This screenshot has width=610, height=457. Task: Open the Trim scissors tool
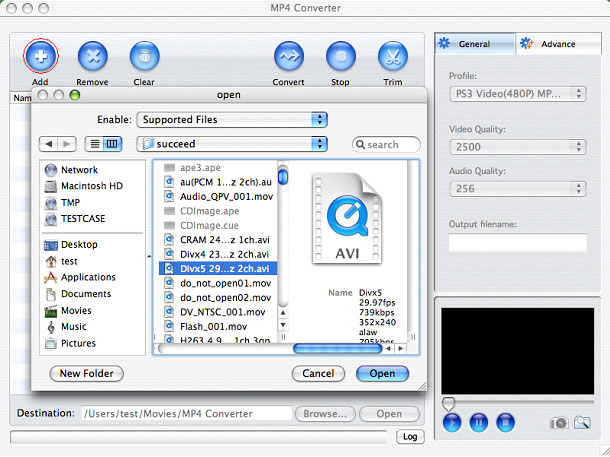(x=393, y=56)
